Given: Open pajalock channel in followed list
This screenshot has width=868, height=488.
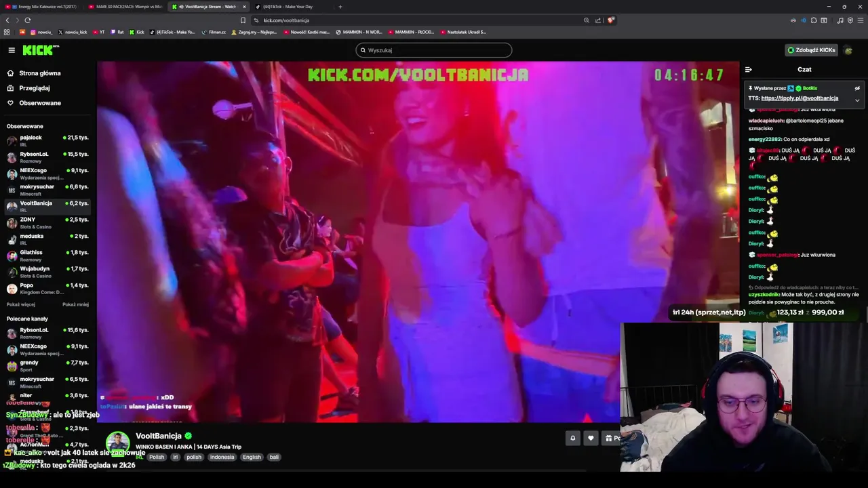Looking at the screenshot, I should pos(47,140).
